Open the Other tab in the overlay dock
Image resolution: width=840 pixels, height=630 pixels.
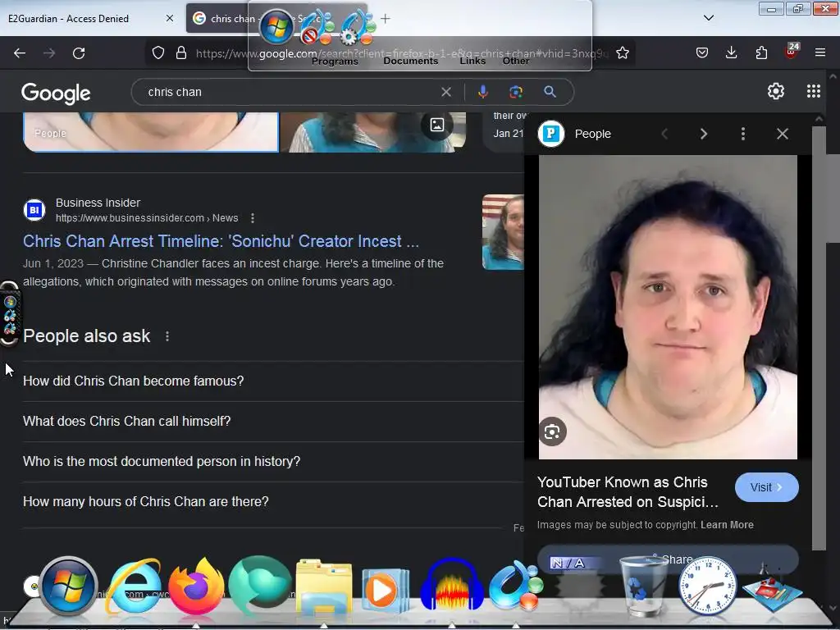pyautogui.click(x=516, y=61)
